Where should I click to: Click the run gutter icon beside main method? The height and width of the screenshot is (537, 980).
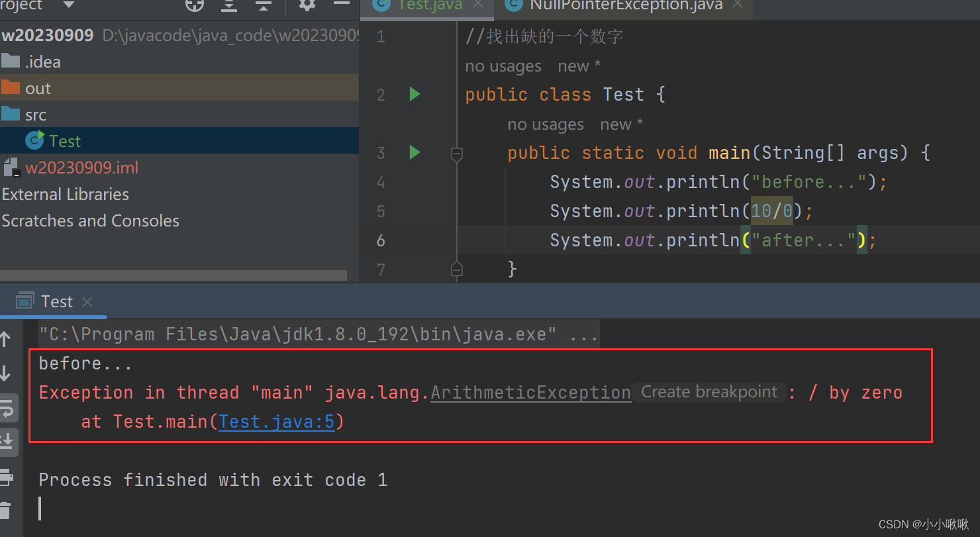click(x=415, y=153)
